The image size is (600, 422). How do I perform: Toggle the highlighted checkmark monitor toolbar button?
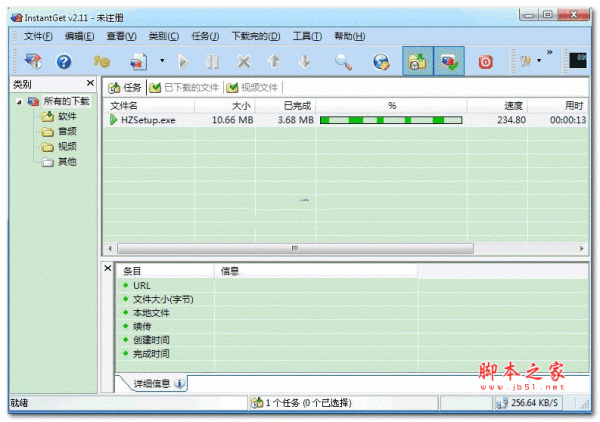coord(449,61)
